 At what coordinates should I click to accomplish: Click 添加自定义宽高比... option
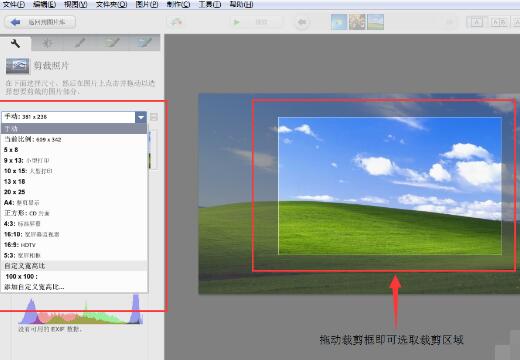(x=74, y=287)
